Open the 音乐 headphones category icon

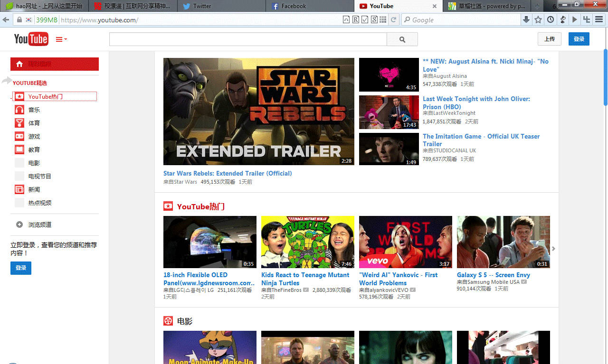[19, 110]
